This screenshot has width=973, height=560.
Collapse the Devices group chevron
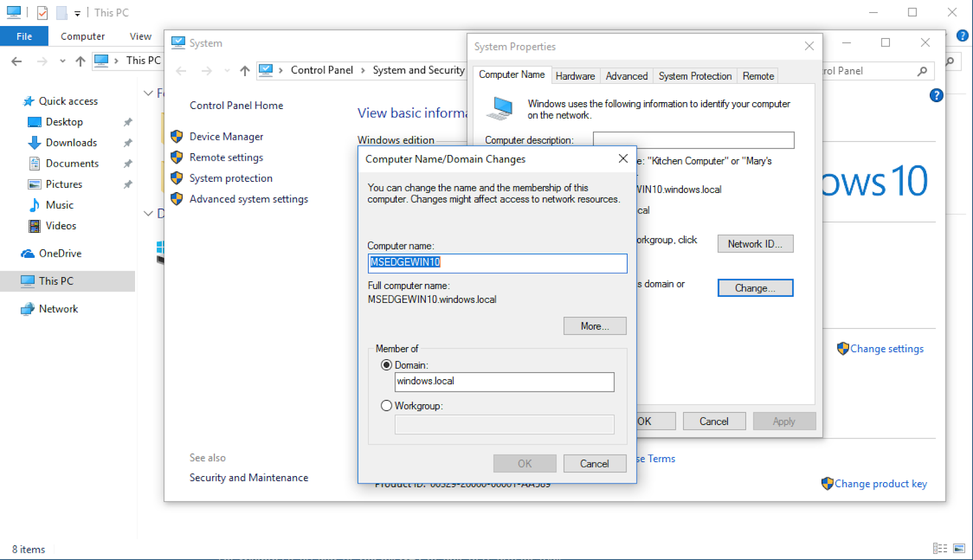pos(148,213)
